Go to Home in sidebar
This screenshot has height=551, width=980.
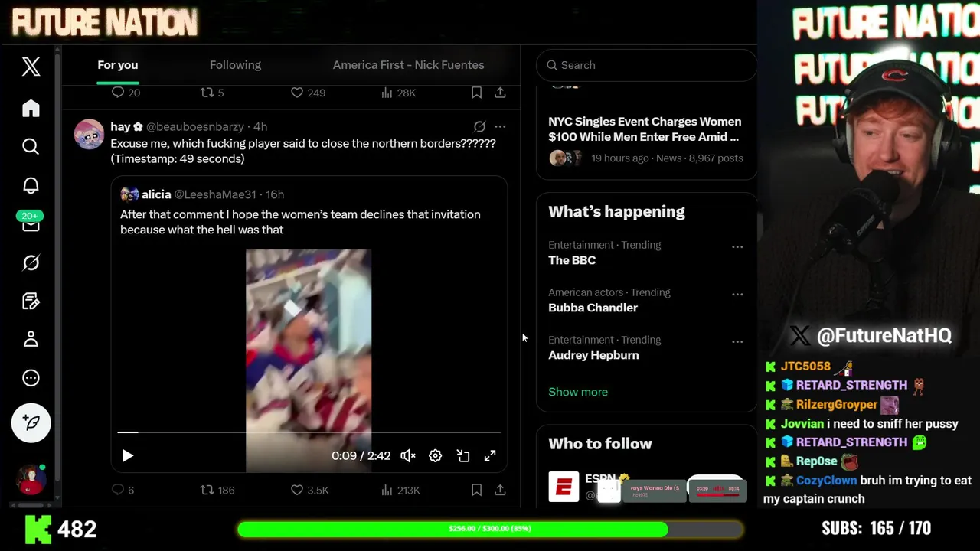pos(31,108)
